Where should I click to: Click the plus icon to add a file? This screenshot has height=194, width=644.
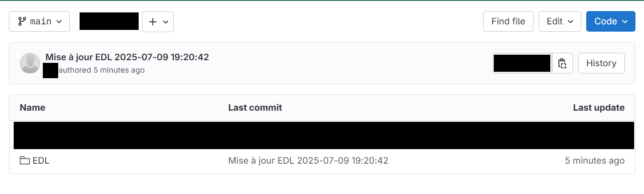tap(153, 22)
